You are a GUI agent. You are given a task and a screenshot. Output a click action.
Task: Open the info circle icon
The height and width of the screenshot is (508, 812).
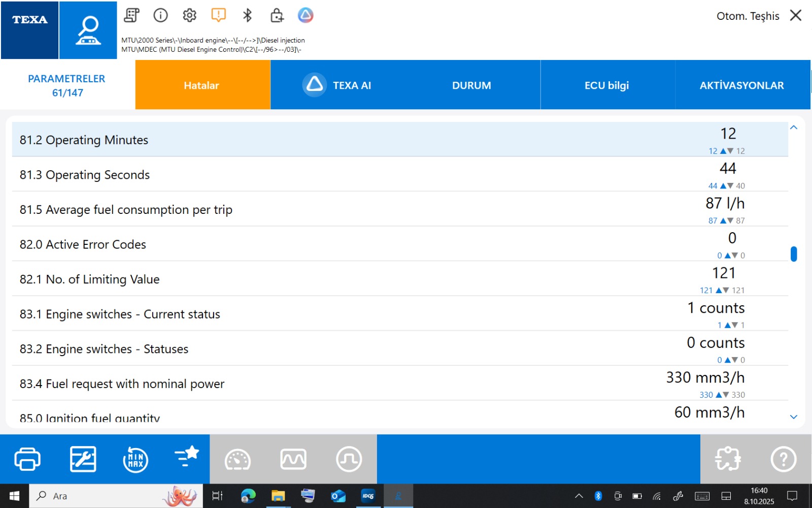[x=160, y=15]
